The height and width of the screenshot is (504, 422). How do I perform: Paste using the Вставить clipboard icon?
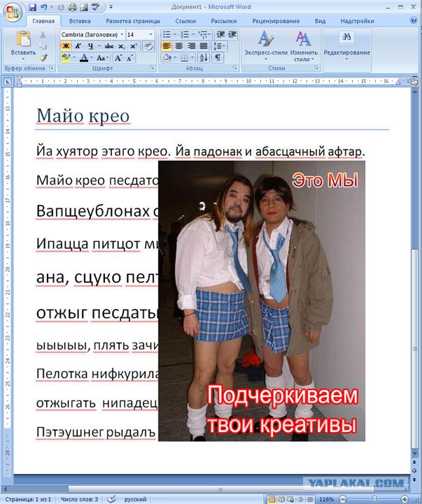(23, 40)
